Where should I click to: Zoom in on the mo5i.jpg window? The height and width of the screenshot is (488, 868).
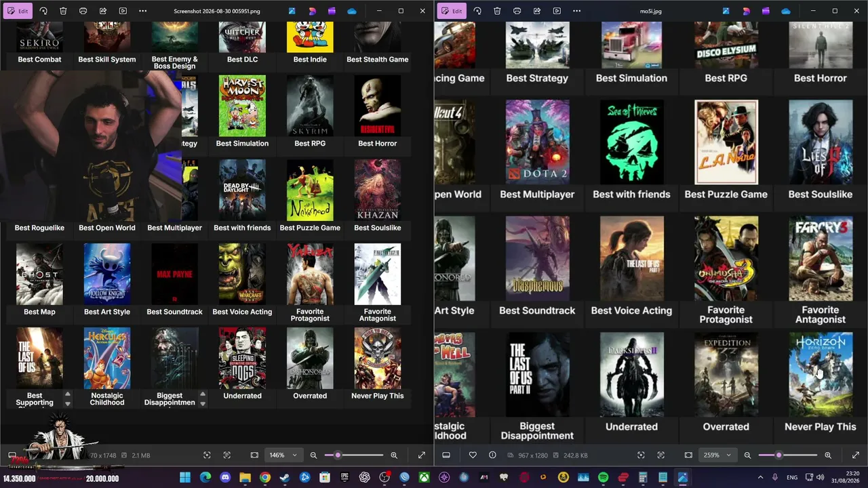pyautogui.click(x=828, y=455)
